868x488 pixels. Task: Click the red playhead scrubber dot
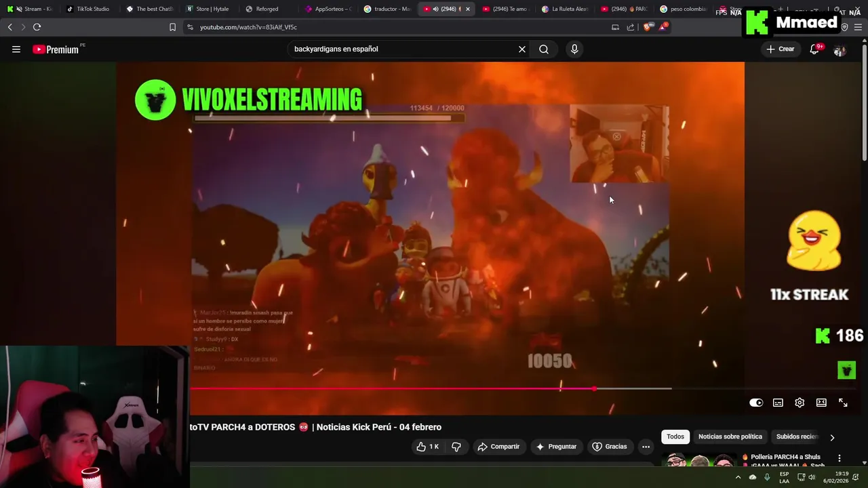[595, 389]
